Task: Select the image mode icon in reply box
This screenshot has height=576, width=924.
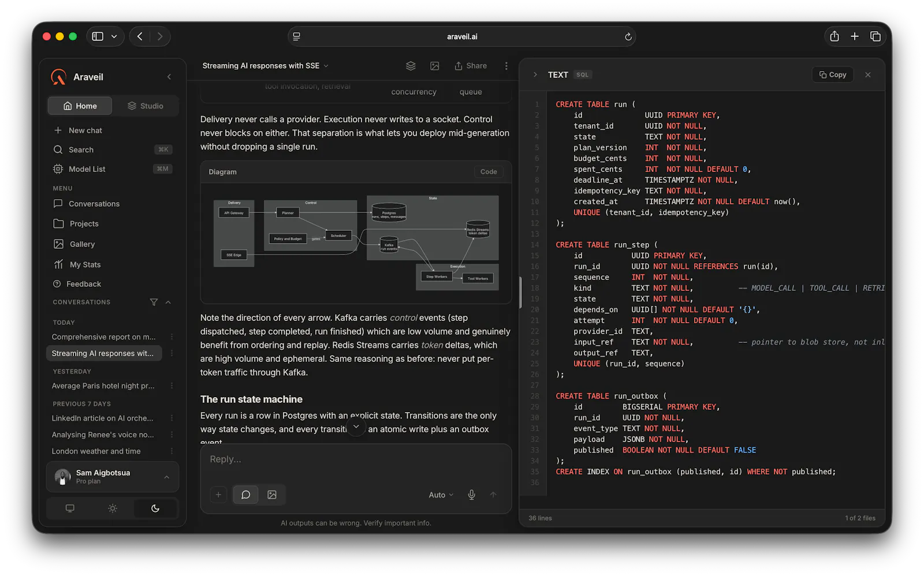Action: 272,495
